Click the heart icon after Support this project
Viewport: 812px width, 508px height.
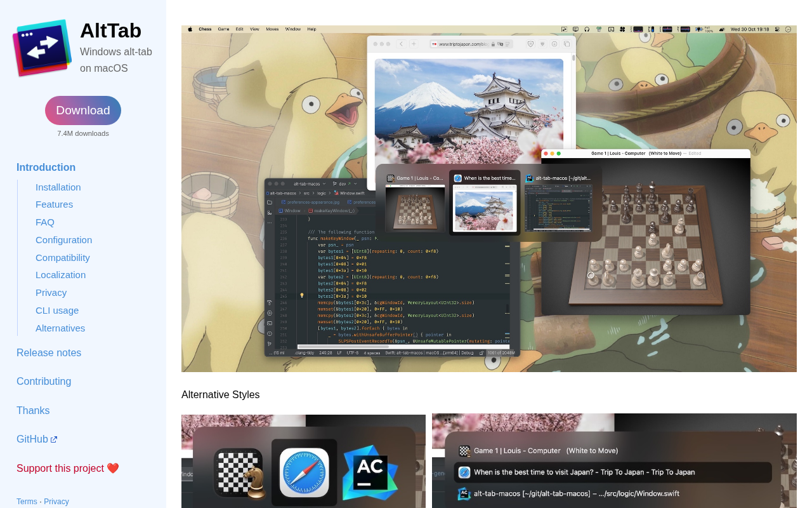[x=113, y=469]
